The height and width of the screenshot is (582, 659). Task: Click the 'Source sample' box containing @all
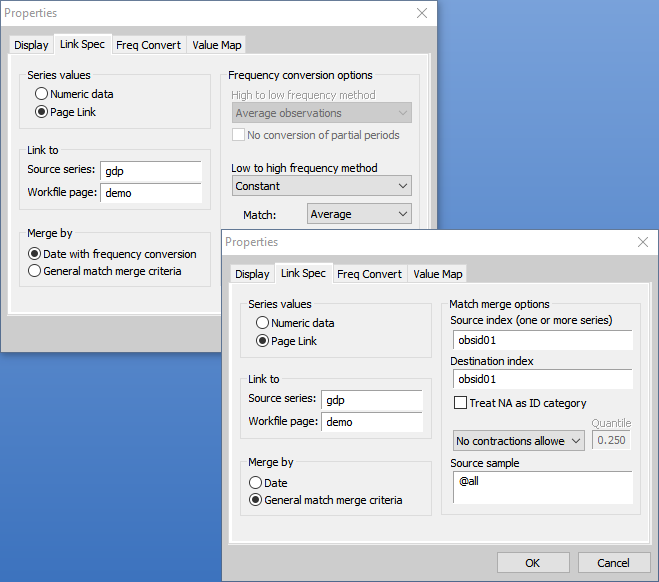(x=541, y=487)
